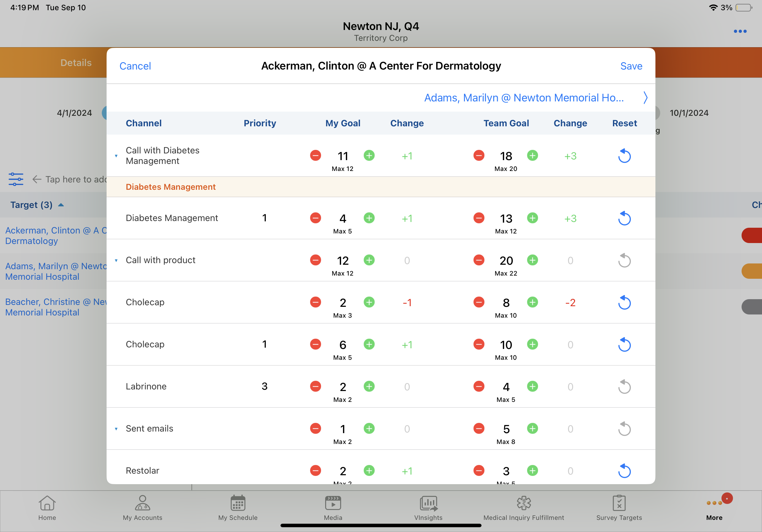Open the More tab
Viewport: 762px width, 532px height.
click(x=714, y=507)
